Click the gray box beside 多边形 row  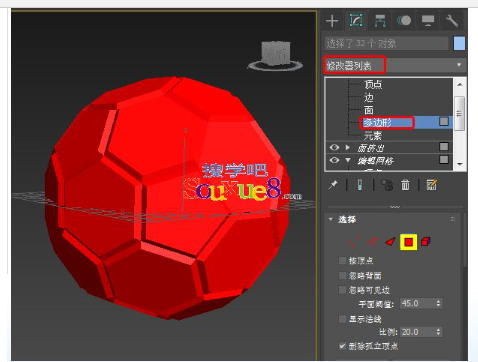tap(444, 121)
